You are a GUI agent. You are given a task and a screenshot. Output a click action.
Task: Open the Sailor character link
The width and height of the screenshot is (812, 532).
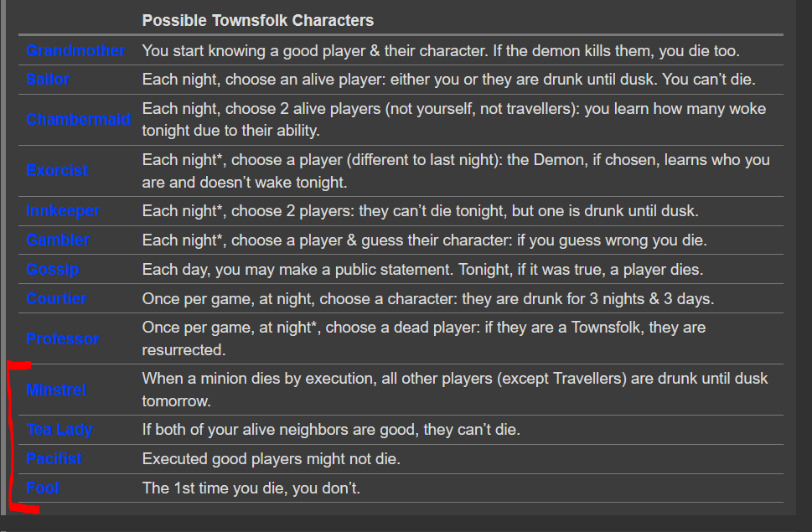pos(48,80)
